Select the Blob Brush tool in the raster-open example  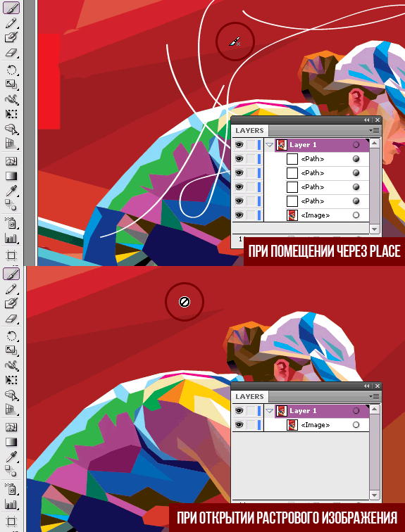(11, 303)
